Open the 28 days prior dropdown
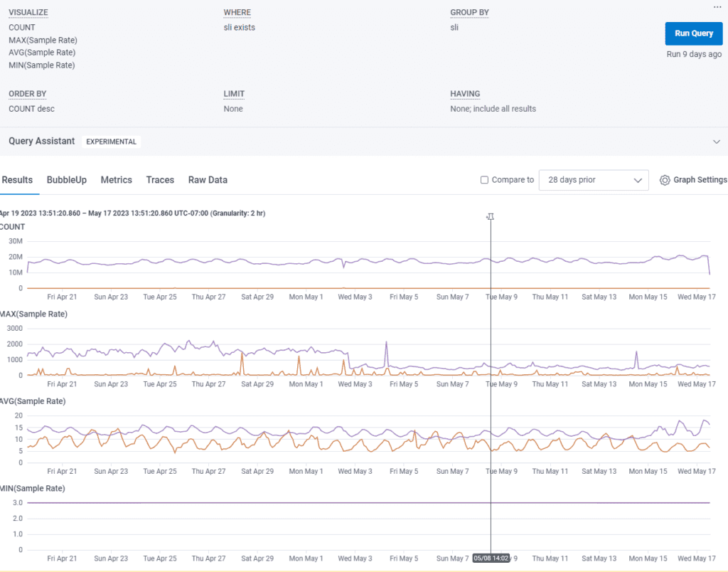Screen dimensions: 728x572 tap(594, 180)
